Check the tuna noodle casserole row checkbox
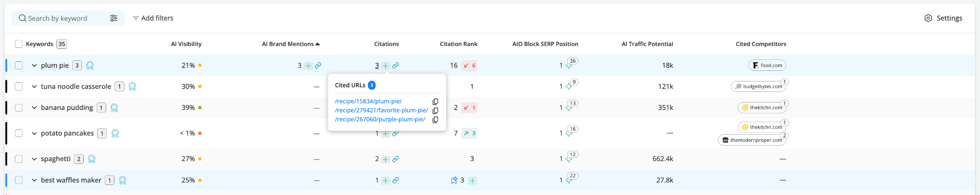980x195 pixels. click(x=19, y=87)
